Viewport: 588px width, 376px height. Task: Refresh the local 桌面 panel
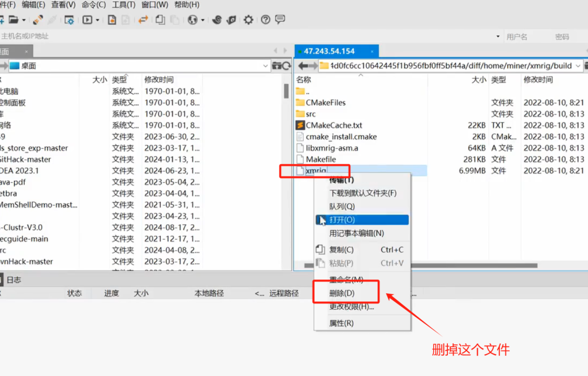click(287, 66)
